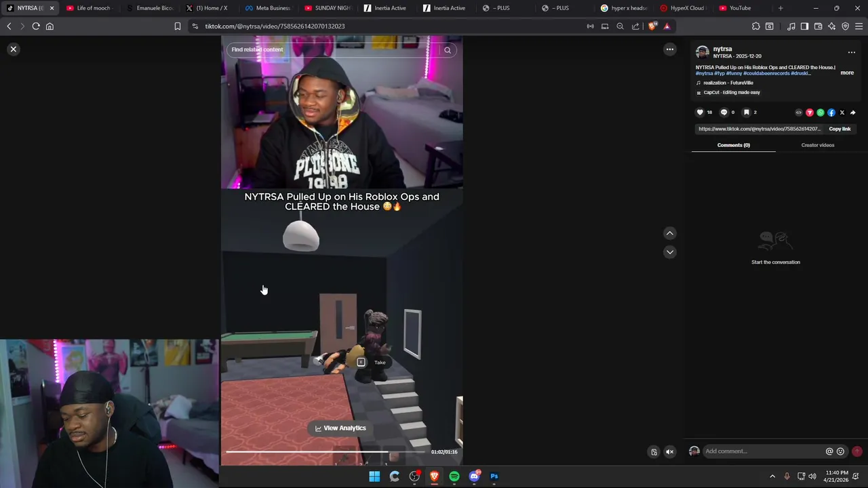Image resolution: width=868 pixels, height=488 pixels.
Task: Share the video to X
Action: coord(842,113)
